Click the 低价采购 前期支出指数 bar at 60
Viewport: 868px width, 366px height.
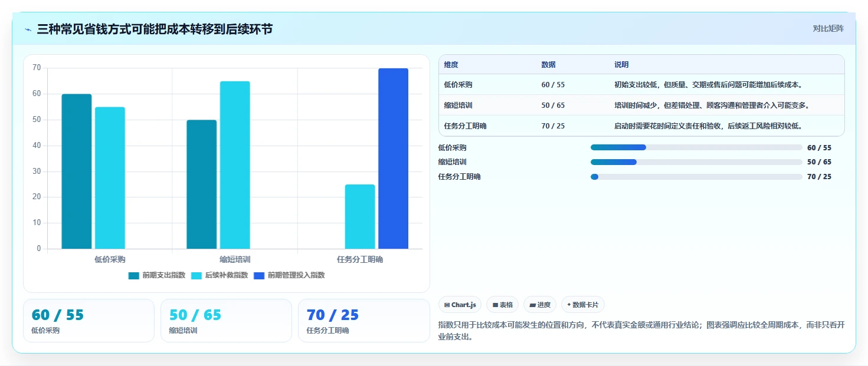(77, 172)
